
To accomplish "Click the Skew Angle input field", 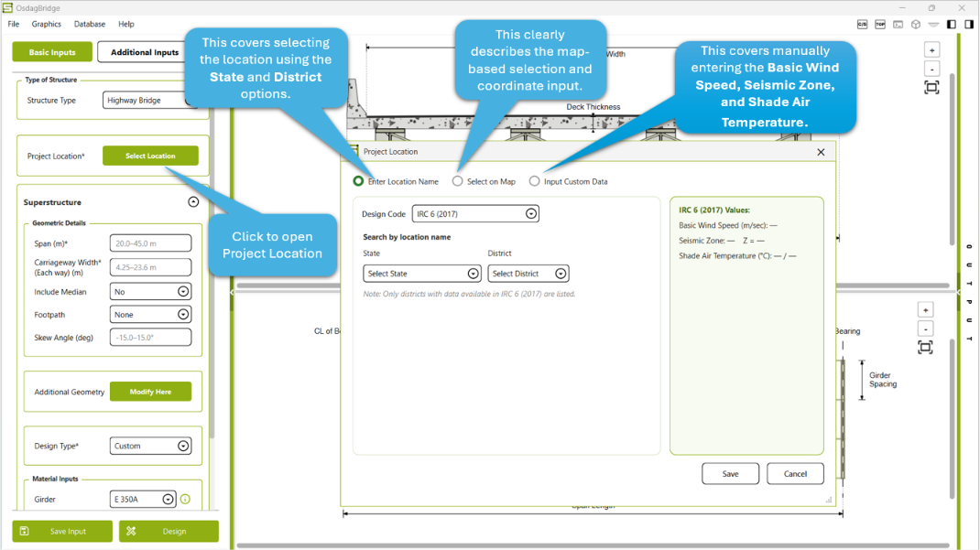I will coord(150,338).
